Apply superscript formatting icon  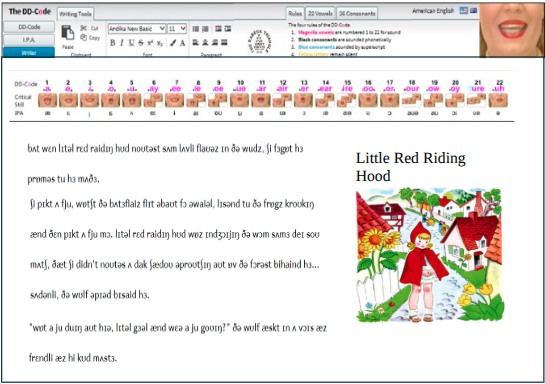tap(150, 43)
